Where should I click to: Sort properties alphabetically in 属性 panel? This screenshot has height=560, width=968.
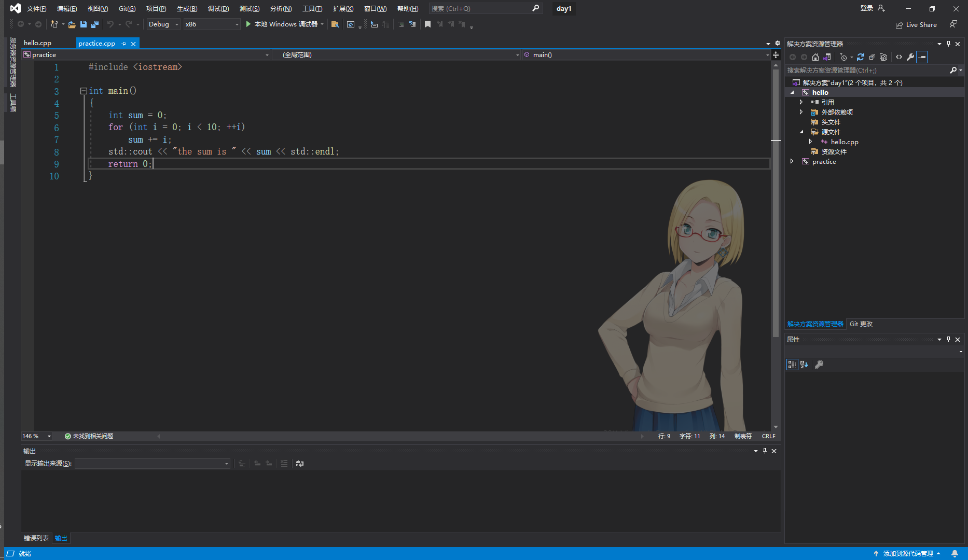click(x=804, y=365)
